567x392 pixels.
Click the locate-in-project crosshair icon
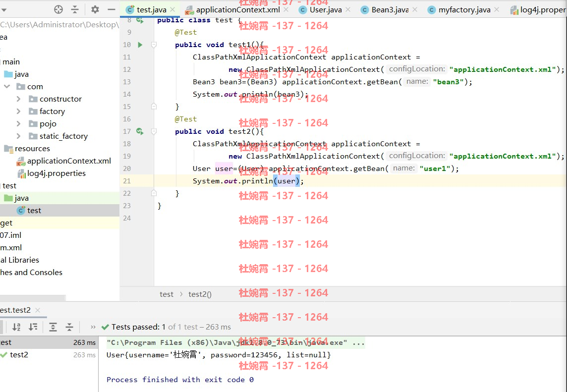(58, 9)
